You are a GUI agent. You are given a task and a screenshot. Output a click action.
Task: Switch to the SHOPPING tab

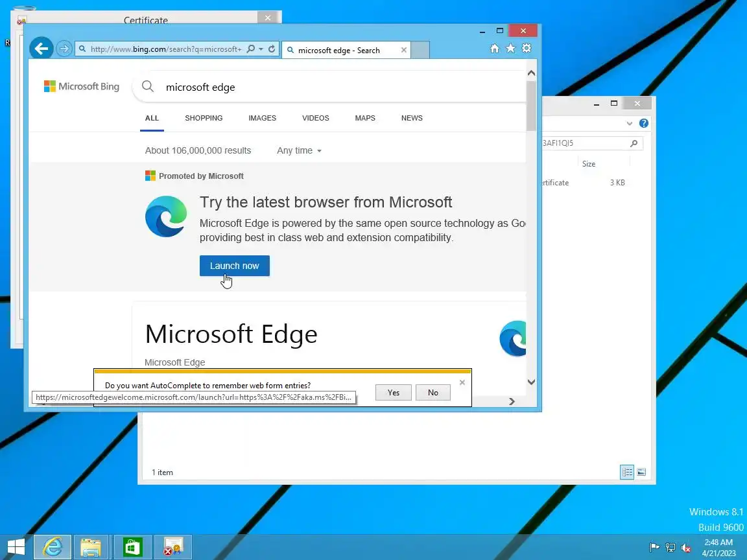204,118
